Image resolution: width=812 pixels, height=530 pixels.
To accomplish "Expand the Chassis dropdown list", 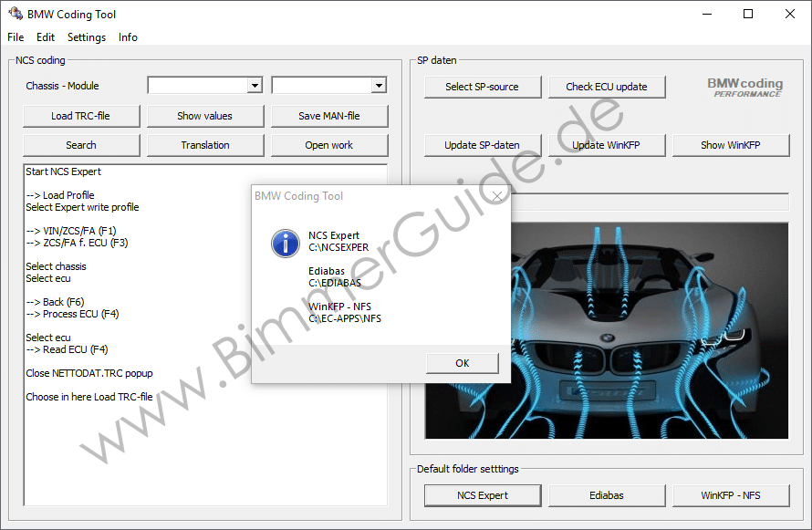I will [x=255, y=86].
